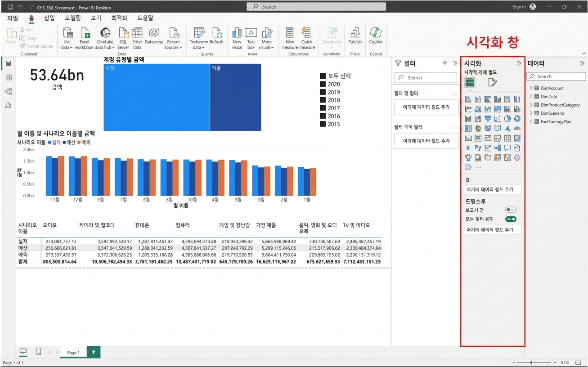Select the Scatter chart visual icon
This screenshot has width=588, height=367.
pyautogui.click(x=498, y=119)
